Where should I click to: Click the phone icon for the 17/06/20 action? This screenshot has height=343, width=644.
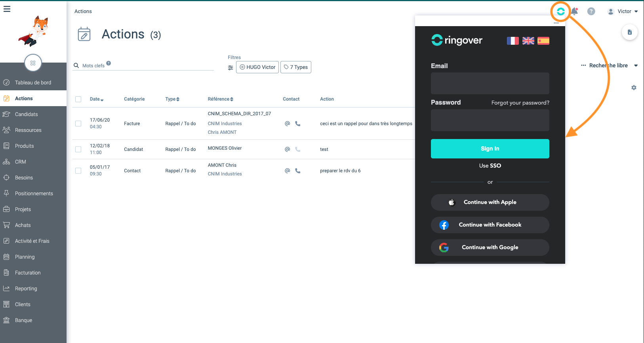[298, 124]
